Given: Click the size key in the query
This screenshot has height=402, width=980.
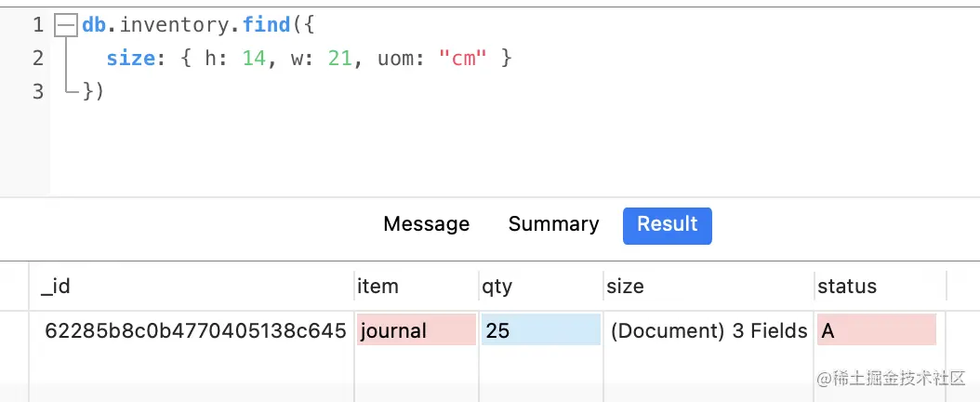Looking at the screenshot, I should (x=129, y=59).
